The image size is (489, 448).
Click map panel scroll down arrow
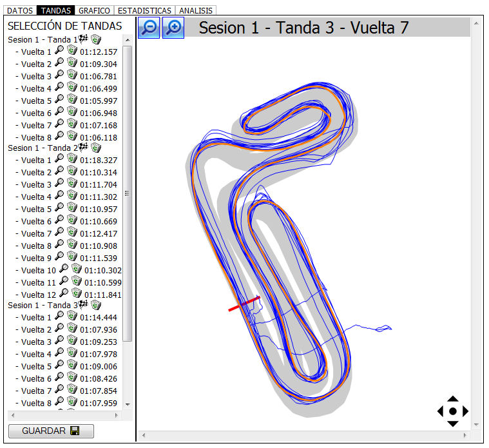coord(476,424)
